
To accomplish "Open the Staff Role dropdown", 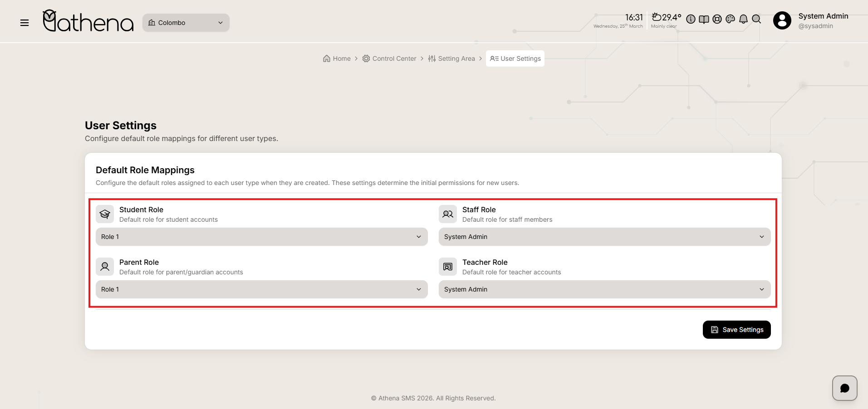I will point(604,237).
